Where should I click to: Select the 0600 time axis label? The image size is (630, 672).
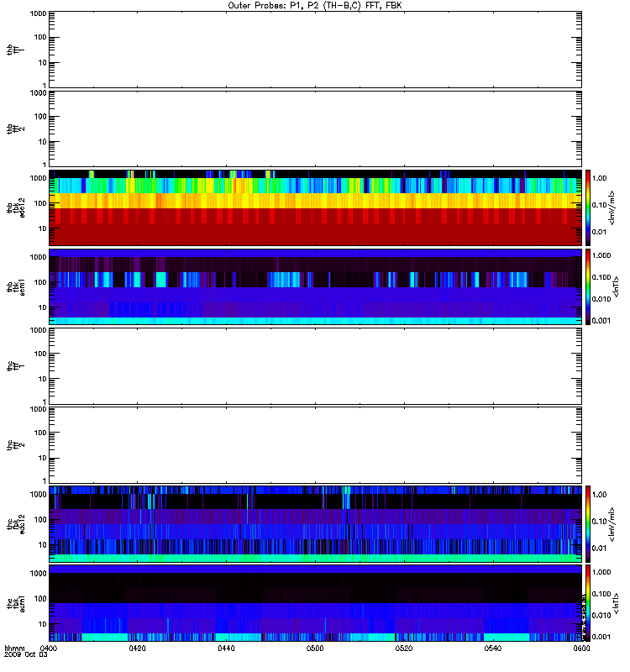(581, 648)
